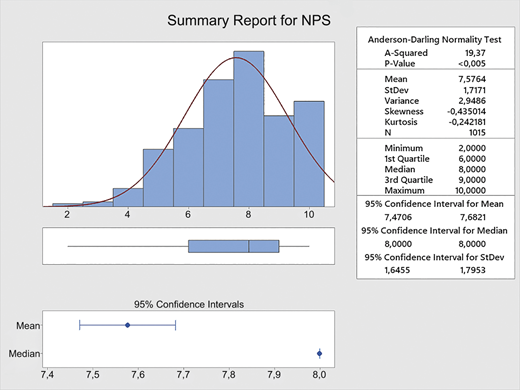Click the Kurtosis value -0,242181
520x390 pixels.
467,122
